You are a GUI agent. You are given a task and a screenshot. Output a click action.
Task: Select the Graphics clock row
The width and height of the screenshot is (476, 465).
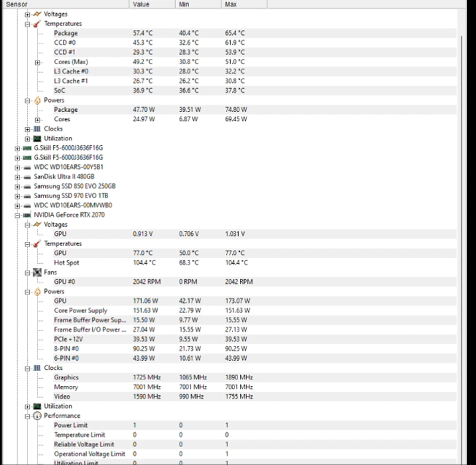[255, 377]
